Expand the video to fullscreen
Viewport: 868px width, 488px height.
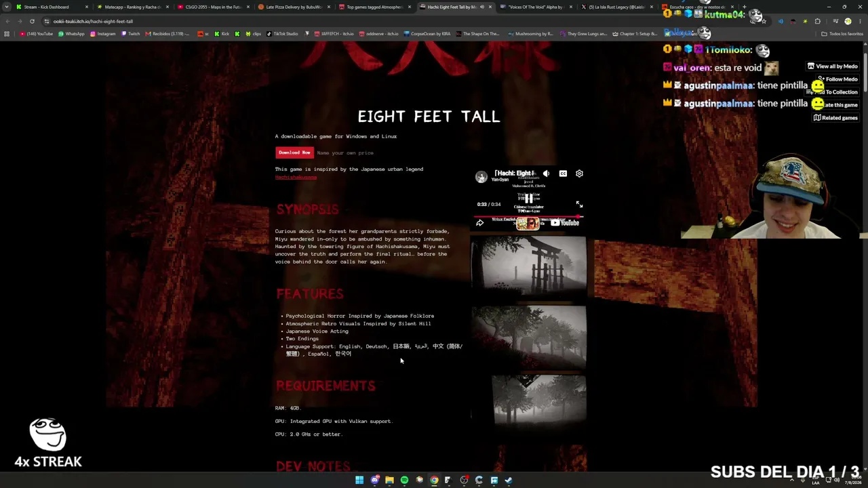pyautogui.click(x=579, y=204)
